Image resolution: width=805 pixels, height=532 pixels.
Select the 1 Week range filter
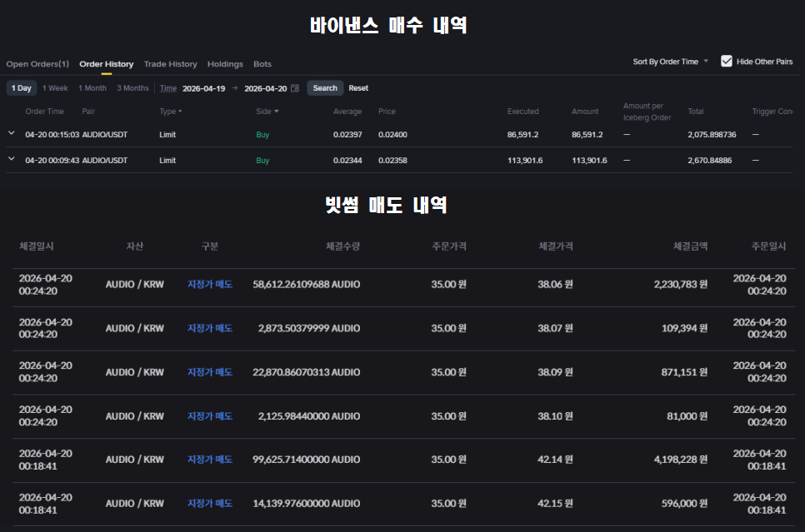55,88
